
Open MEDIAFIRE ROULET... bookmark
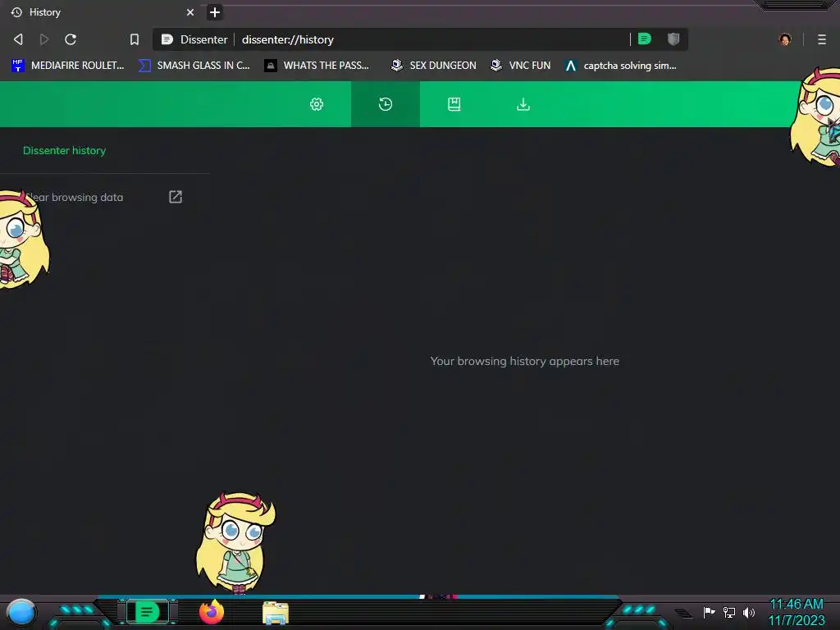pos(67,66)
